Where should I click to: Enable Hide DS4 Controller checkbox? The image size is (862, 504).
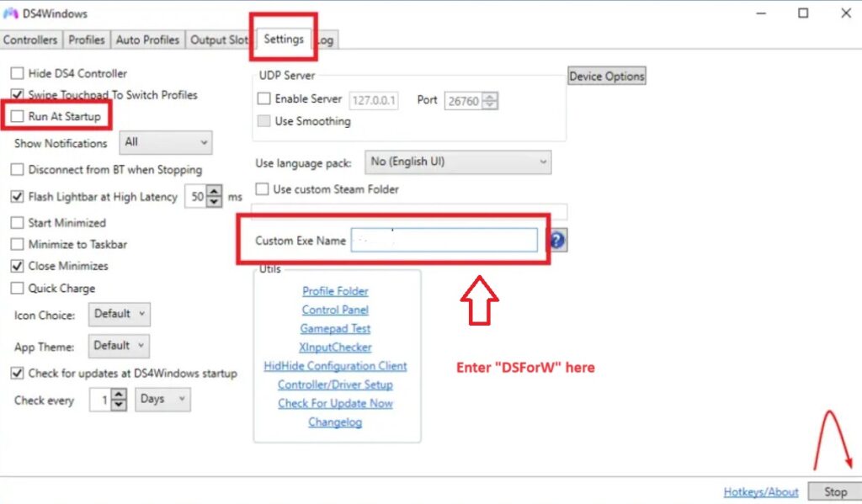(18, 73)
